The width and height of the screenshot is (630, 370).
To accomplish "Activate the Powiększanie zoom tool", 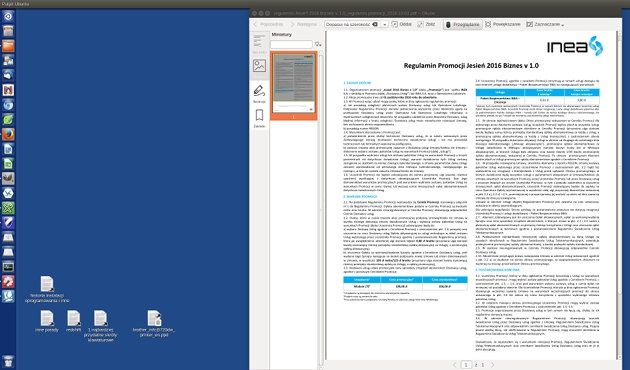I will tap(503, 25).
